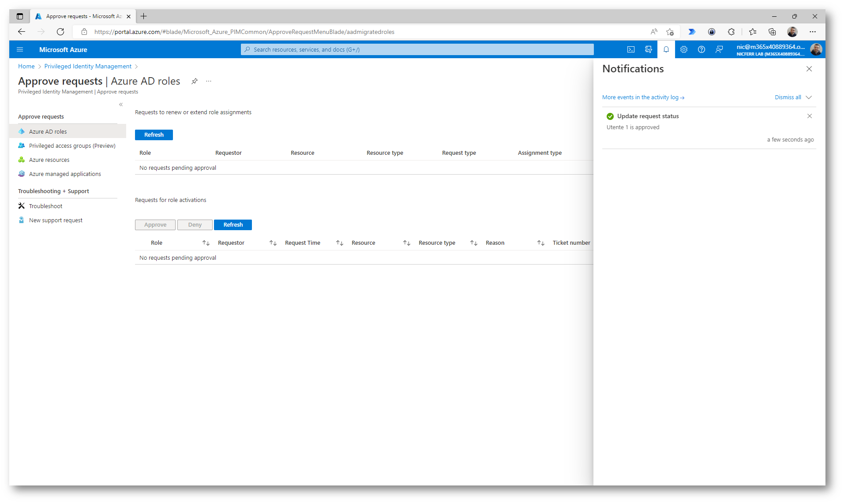Collapse the left navigation menu chevrons

(121, 105)
